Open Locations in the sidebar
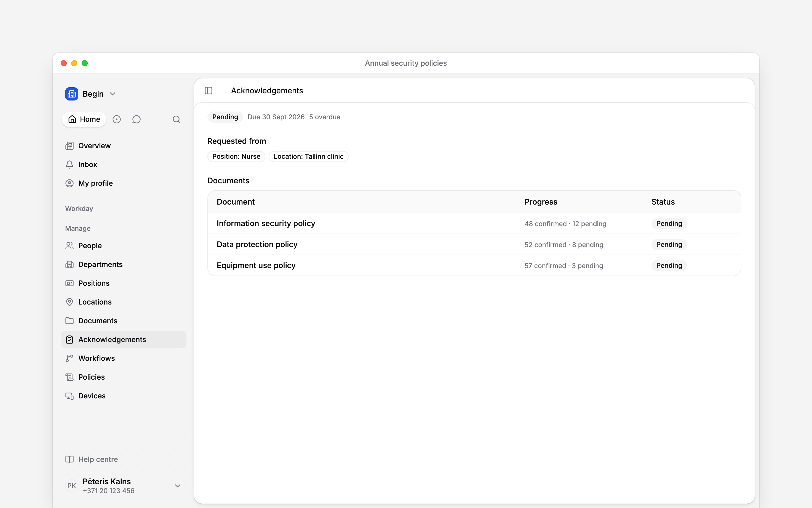 (x=124, y=302)
